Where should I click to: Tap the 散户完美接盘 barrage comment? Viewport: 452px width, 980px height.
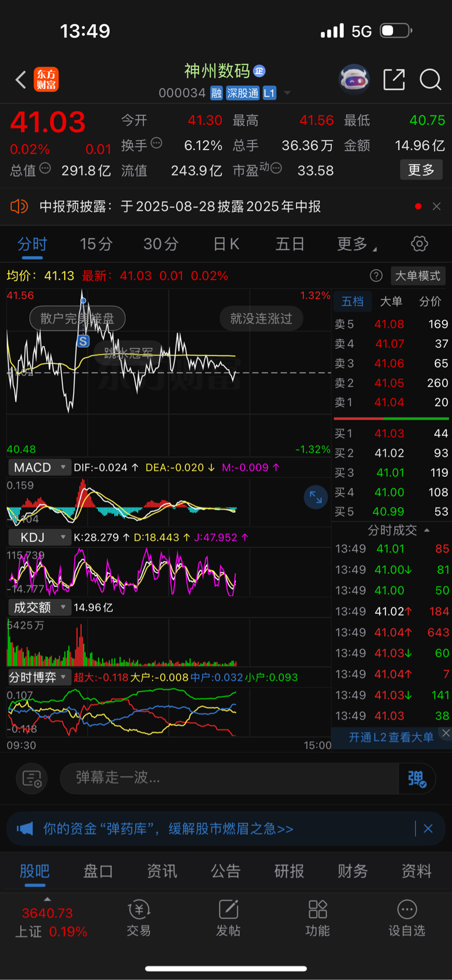(77, 318)
